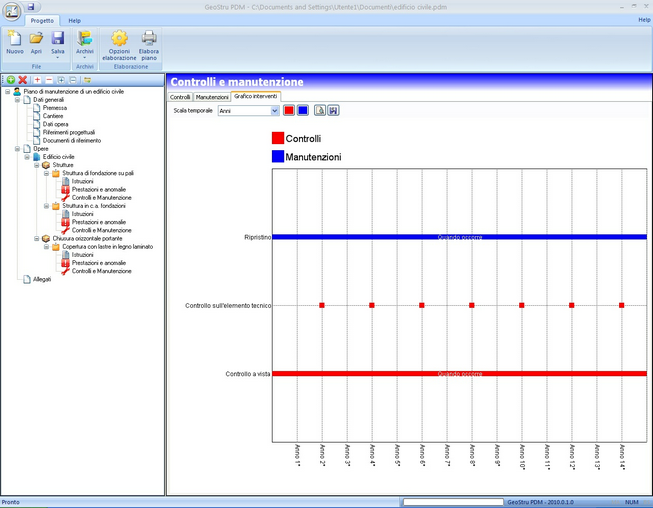Image resolution: width=653 pixels, height=508 pixels.
Task: Select the Grafico interventi tab
Action: pos(256,96)
